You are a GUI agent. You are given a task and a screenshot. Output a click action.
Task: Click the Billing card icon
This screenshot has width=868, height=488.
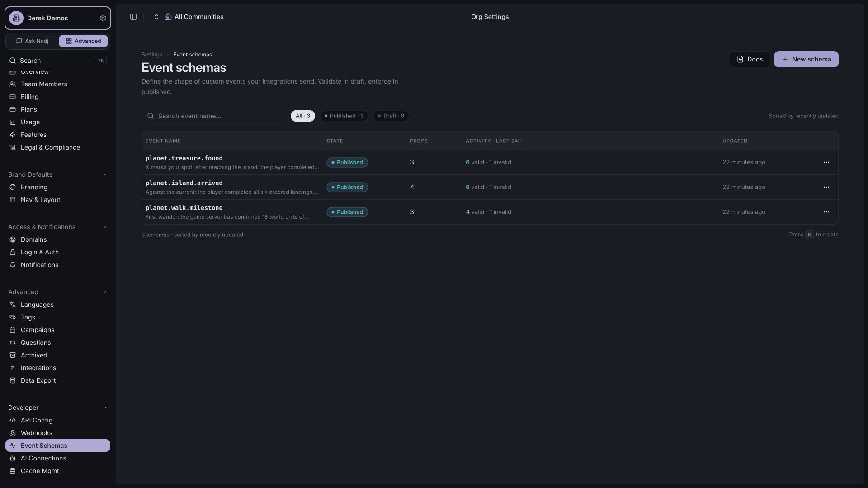coord(13,97)
